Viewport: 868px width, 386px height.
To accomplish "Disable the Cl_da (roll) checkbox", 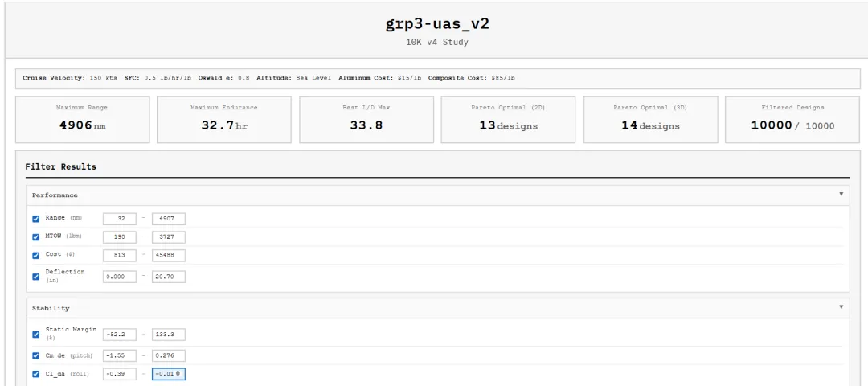I will pos(35,374).
